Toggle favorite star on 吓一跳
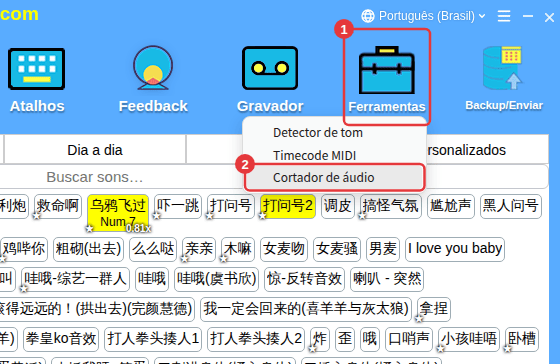560x364 pixels. point(156,216)
